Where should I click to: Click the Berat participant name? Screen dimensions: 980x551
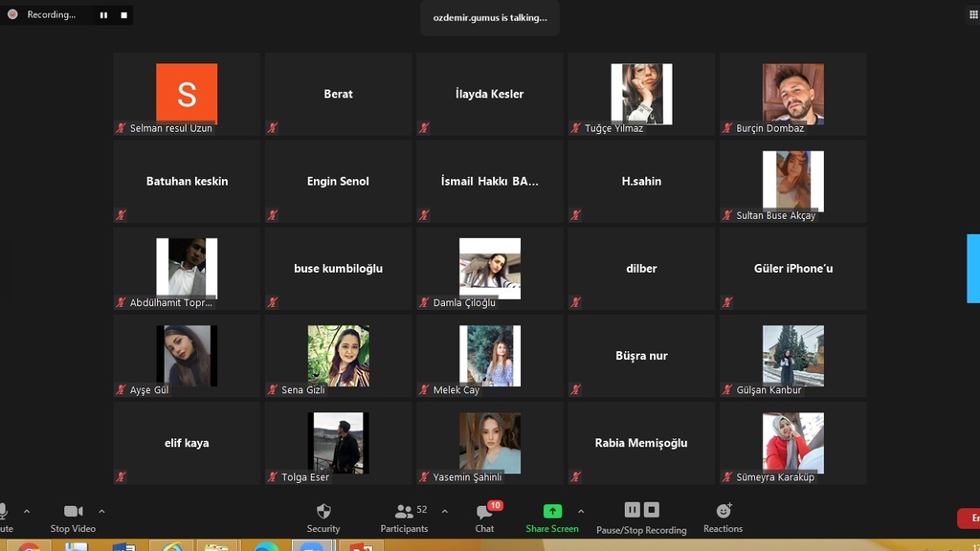tap(338, 94)
